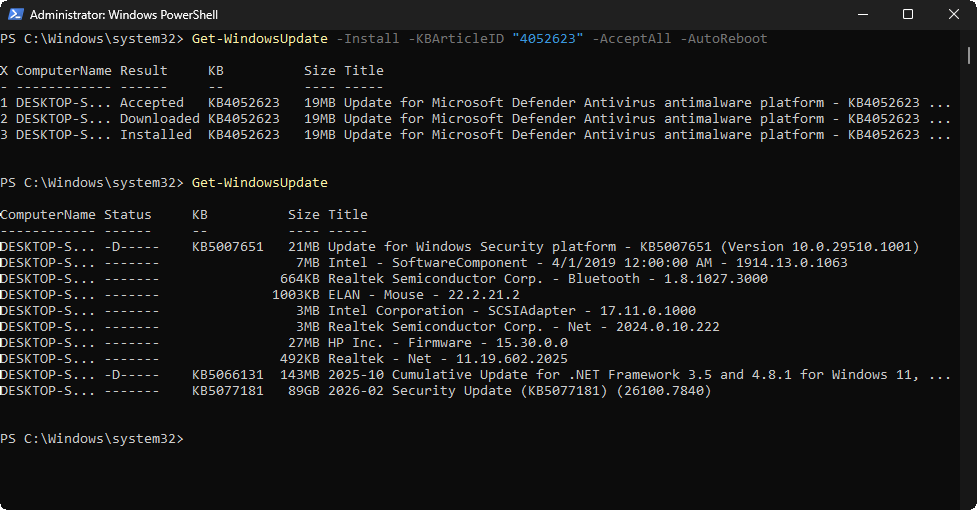Click the 'Result' column header
The width and height of the screenshot is (977, 510).
[x=143, y=71]
